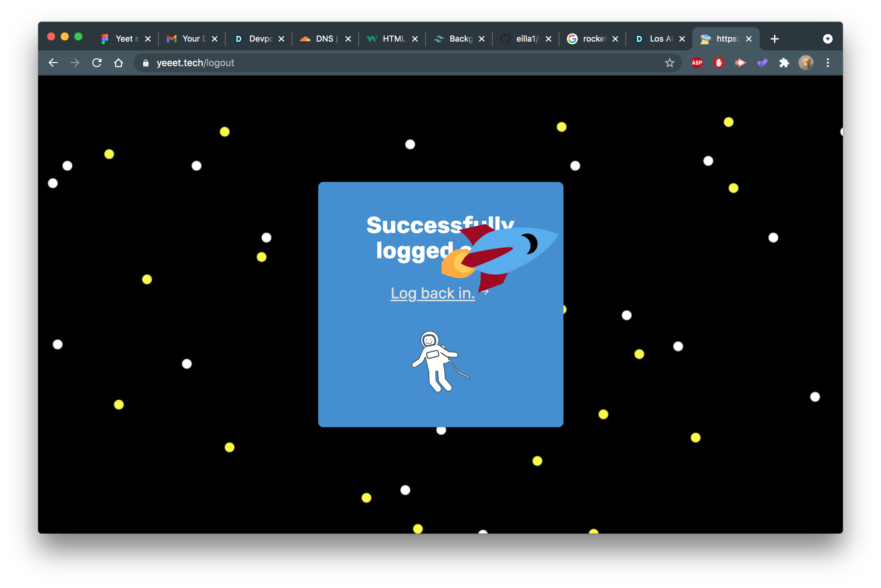
Task: Click the yeeet.tech/logout address bar
Action: click(x=375, y=63)
